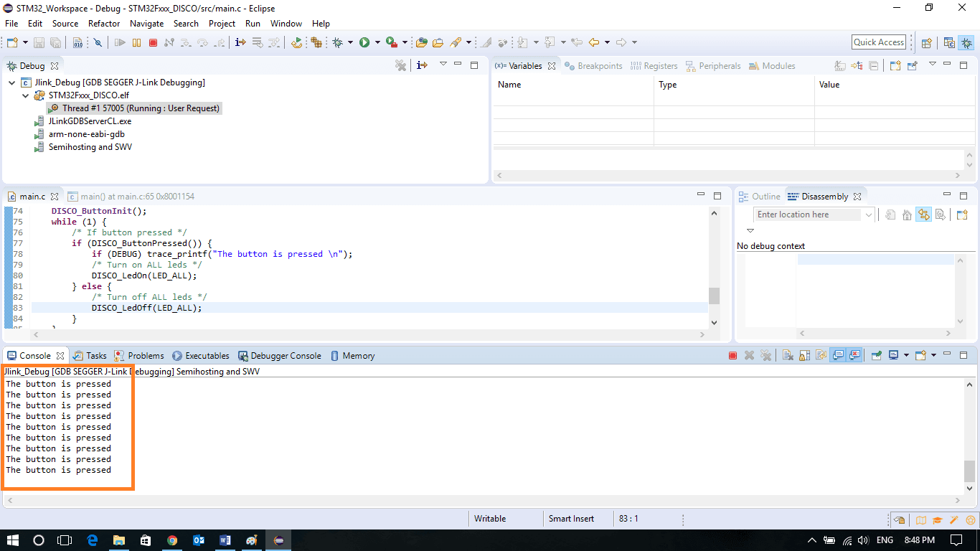Select the Thread #1 57005 running entry
Screen dimensions: 980x551
point(134,108)
